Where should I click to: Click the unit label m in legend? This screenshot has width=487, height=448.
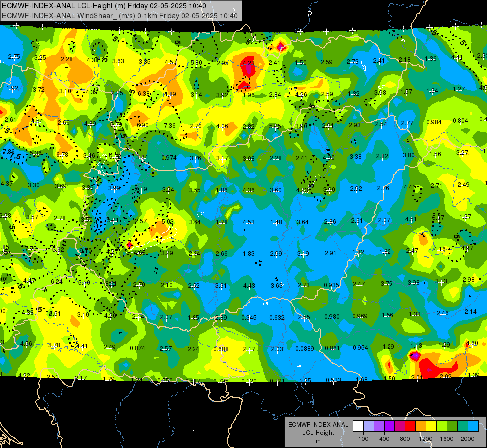click(x=318, y=441)
